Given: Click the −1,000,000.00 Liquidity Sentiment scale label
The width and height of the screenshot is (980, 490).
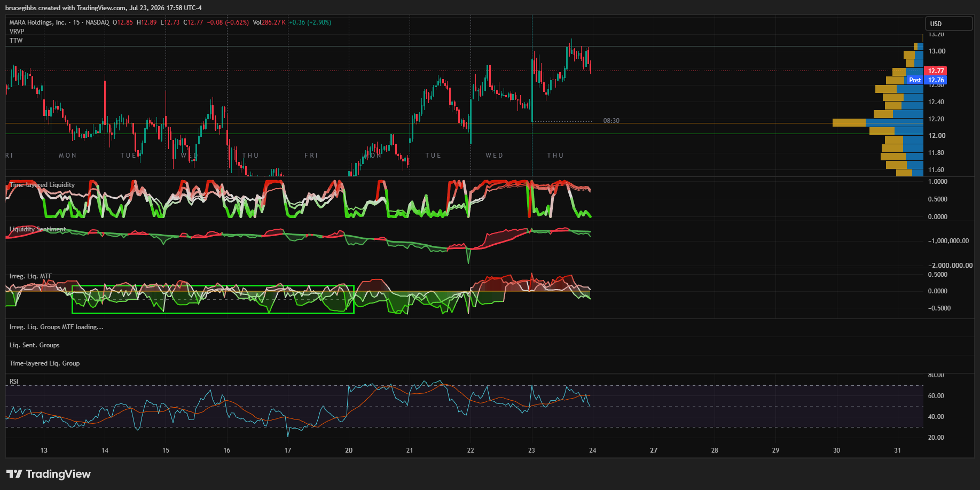Looking at the screenshot, I should click(948, 241).
